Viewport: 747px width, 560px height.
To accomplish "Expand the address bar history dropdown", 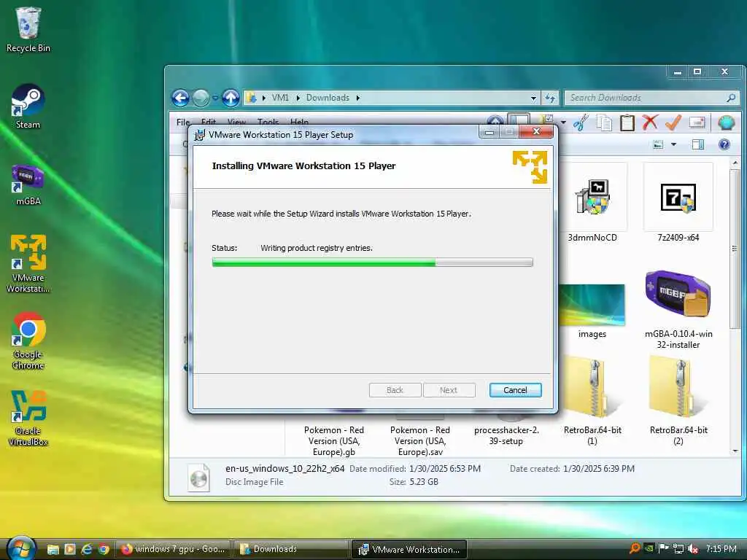I will [533, 98].
